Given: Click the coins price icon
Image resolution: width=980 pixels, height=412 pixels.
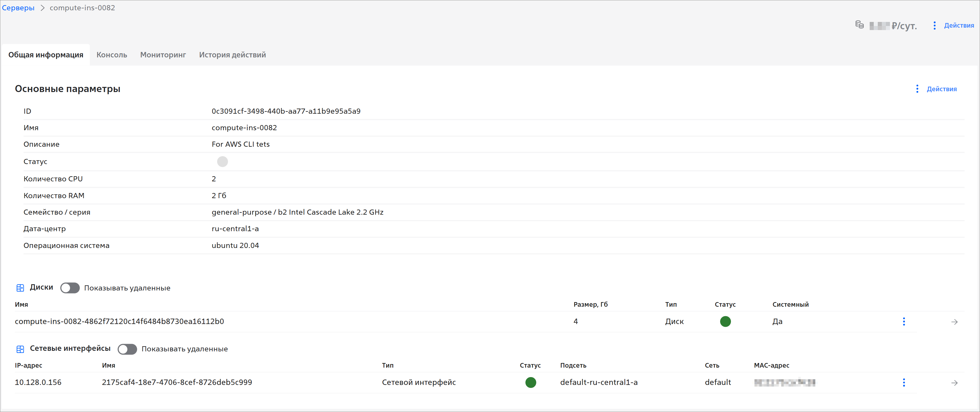Looking at the screenshot, I should tap(859, 25).
